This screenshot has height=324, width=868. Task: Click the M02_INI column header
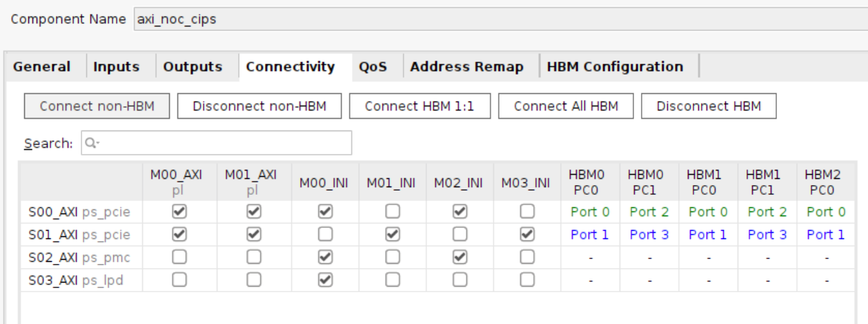click(x=460, y=182)
